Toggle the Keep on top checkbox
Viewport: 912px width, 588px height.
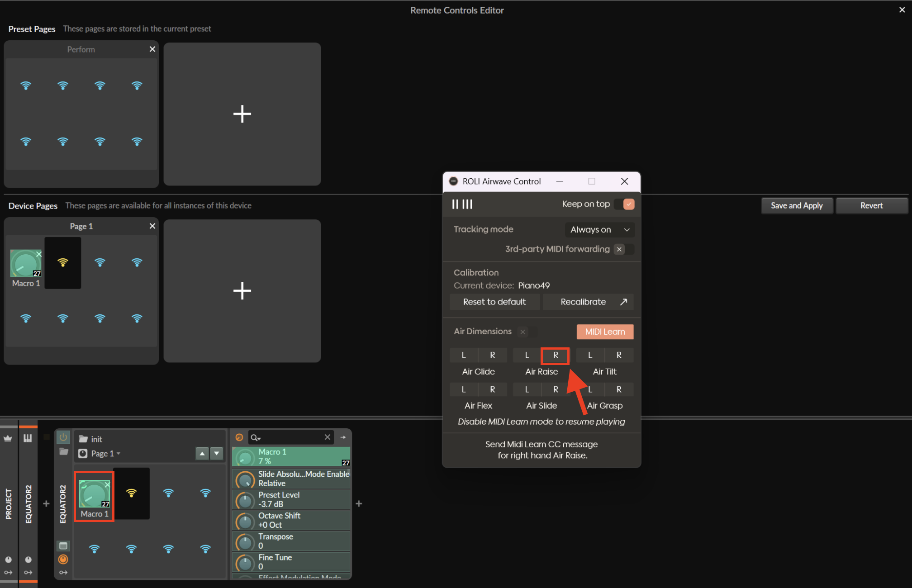coord(628,204)
